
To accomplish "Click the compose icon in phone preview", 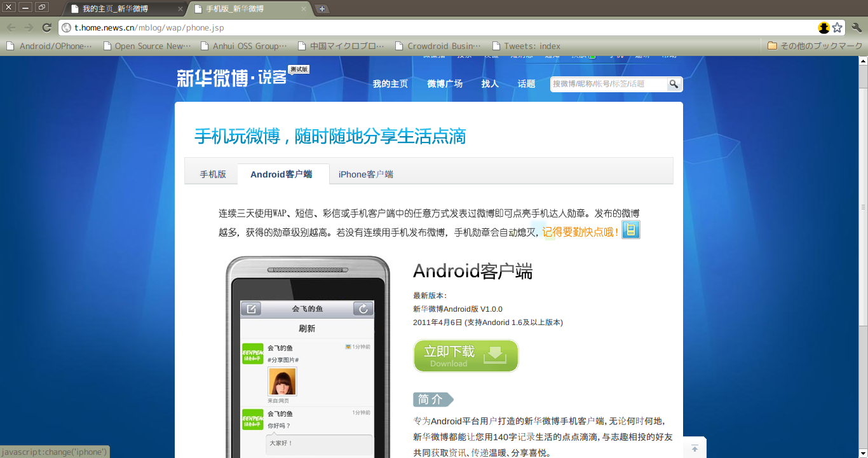I will [x=251, y=309].
